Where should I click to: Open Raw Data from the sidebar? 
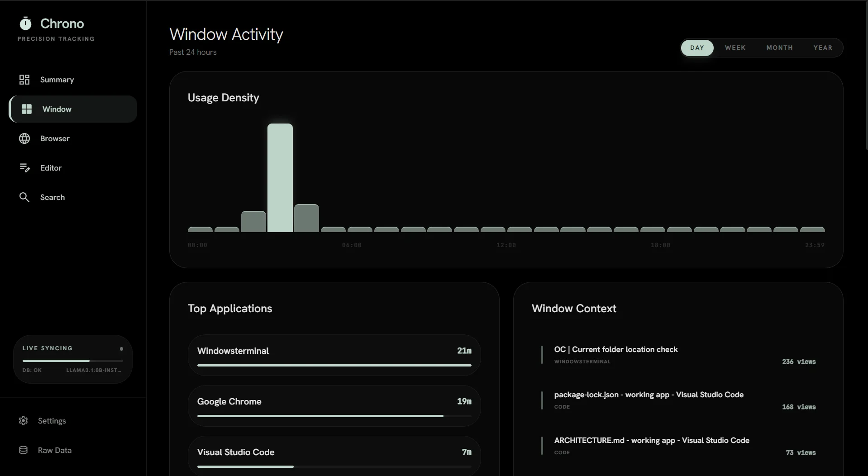tap(73, 450)
